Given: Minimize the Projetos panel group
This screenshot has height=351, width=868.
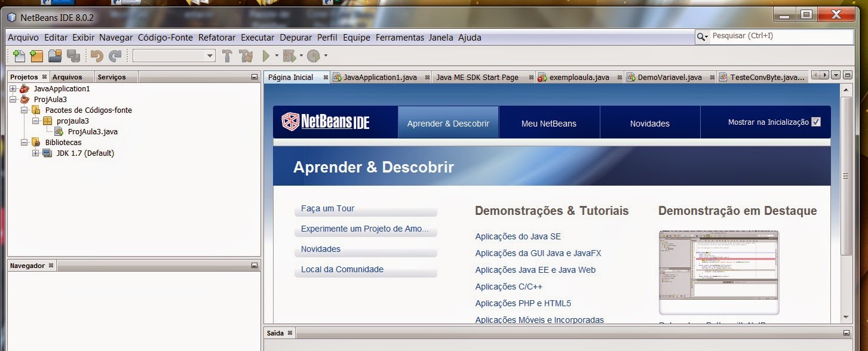Looking at the screenshot, I should click(x=254, y=77).
